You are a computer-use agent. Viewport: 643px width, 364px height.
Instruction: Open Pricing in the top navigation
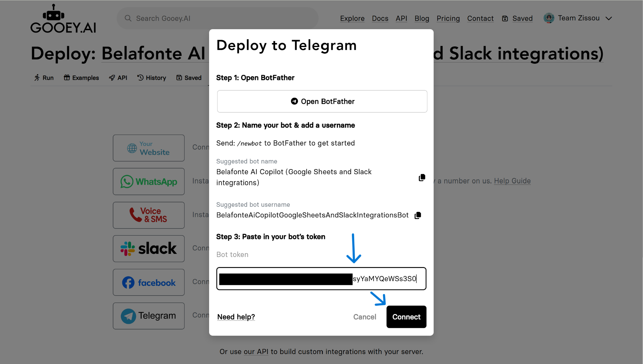pyautogui.click(x=448, y=19)
